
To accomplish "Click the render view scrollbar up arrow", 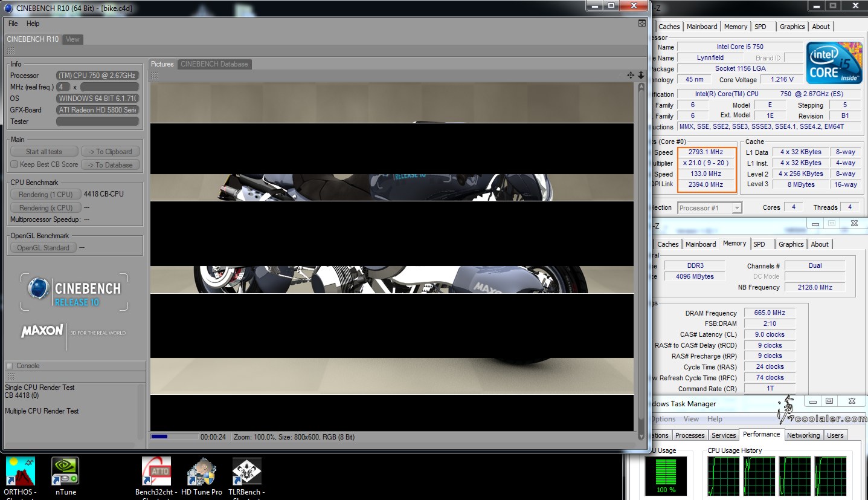I will 641,87.
